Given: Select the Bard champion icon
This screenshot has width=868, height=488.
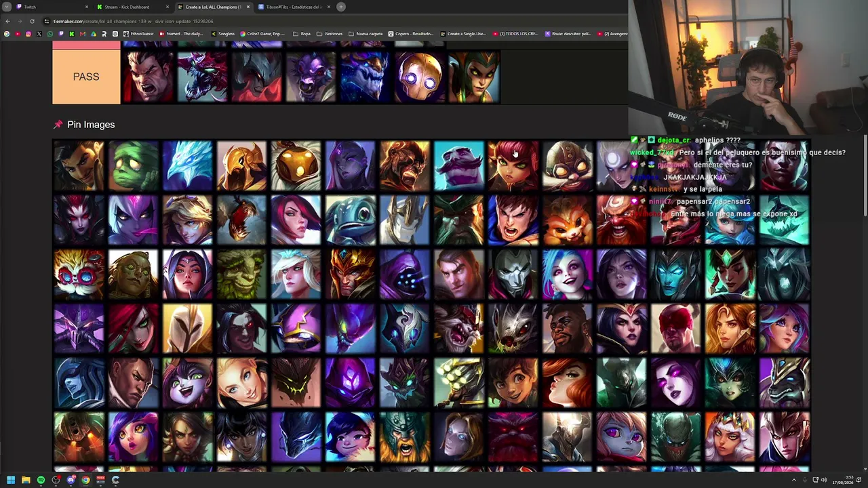Looking at the screenshot, I should pyautogui.click(x=296, y=165).
